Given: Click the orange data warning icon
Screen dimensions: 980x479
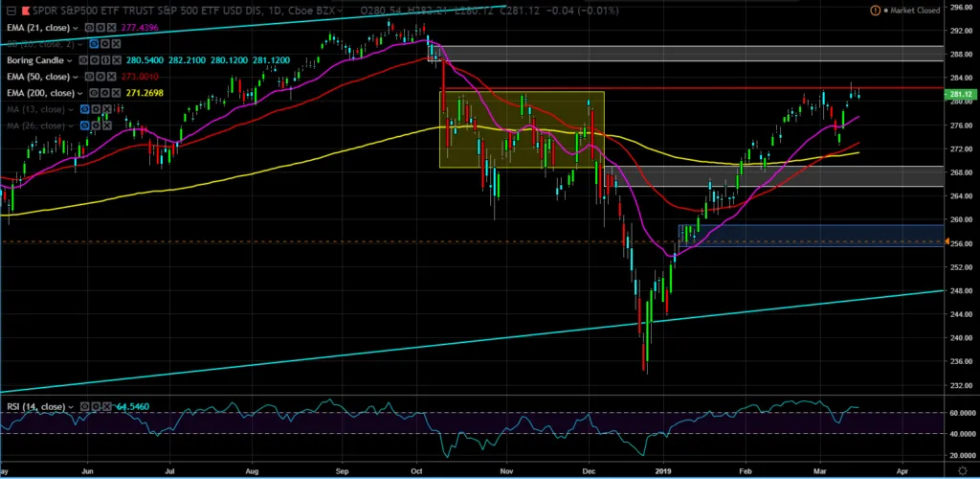Looking at the screenshot, I should click(x=875, y=10).
